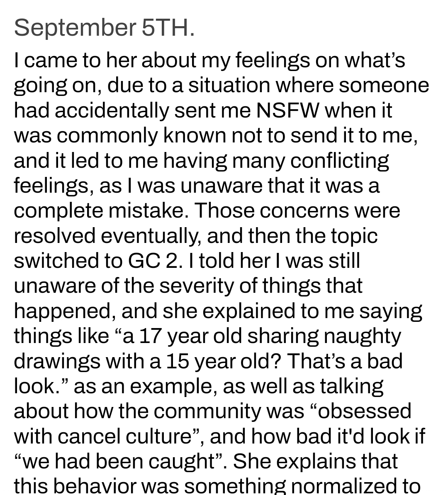Click the word "NSFW" in the text
The image size is (448, 495).
pyautogui.click(x=288, y=110)
